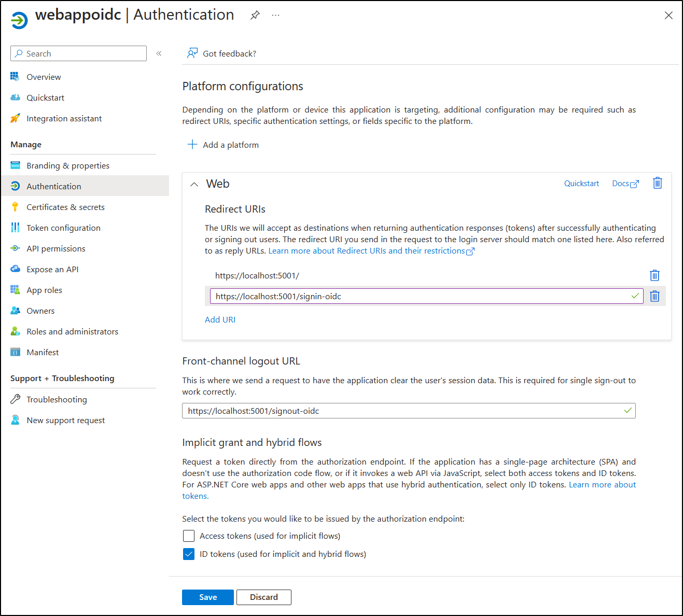Image resolution: width=683 pixels, height=616 pixels.
Task: Open Expose an API via its cloud icon
Action: pyautogui.click(x=15, y=269)
